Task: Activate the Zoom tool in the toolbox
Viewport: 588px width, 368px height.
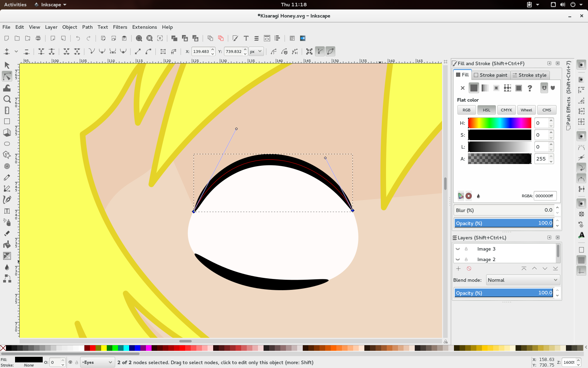Action: pyautogui.click(x=7, y=99)
